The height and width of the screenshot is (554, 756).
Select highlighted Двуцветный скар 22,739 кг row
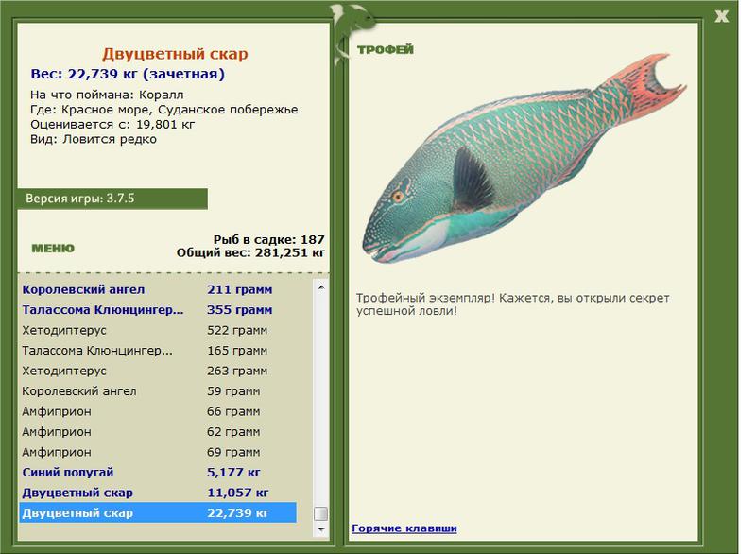click(158, 512)
